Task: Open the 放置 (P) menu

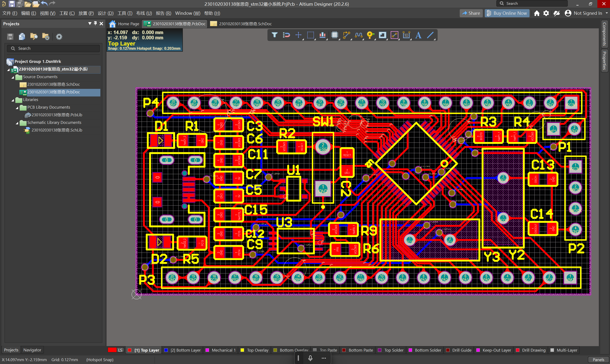Action: pyautogui.click(x=86, y=13)
